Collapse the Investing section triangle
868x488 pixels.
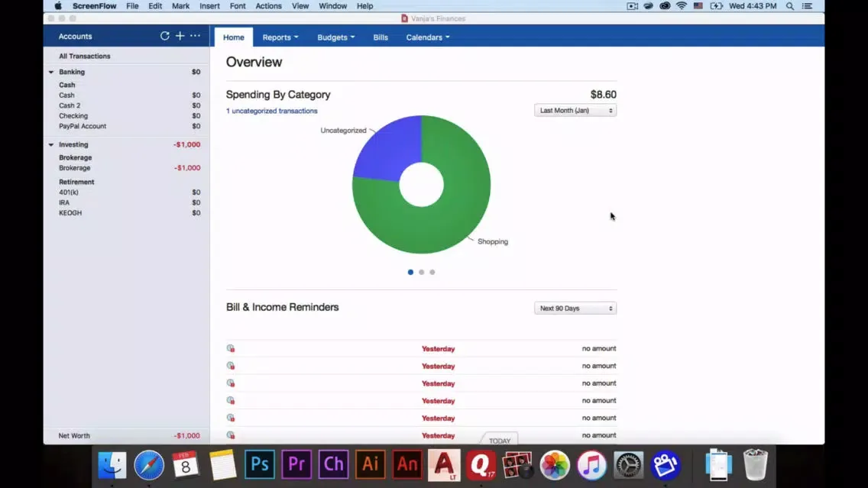point(51,144)
